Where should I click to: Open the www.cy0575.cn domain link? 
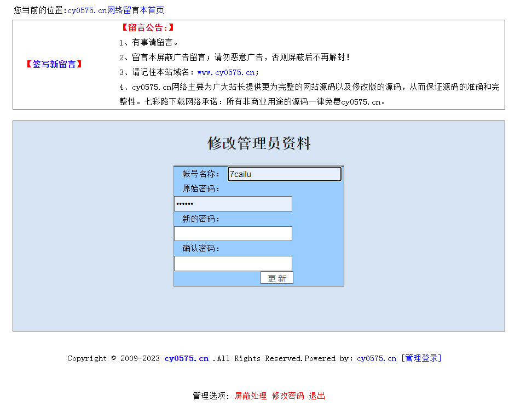pyautogui.click(x=226, y=72)
